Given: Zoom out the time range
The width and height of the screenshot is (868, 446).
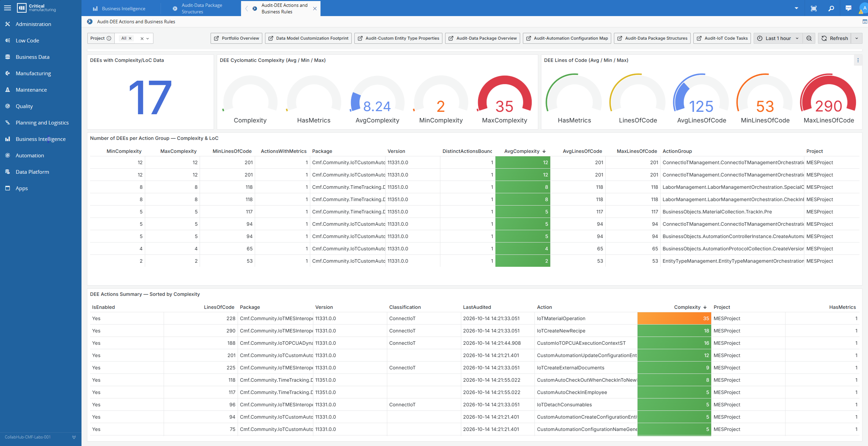Looking at the screenshot, I should [x=809, y=38].
